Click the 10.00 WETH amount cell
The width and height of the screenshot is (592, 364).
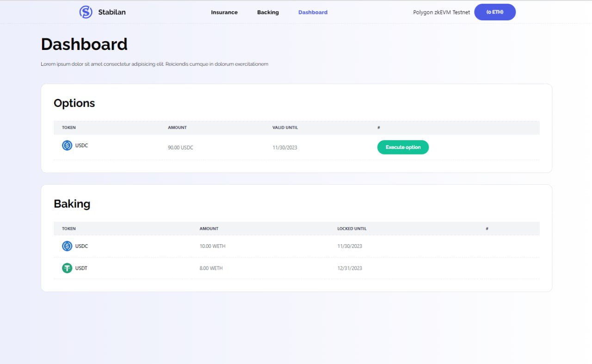pyautogui.click(x=213, y=246)
